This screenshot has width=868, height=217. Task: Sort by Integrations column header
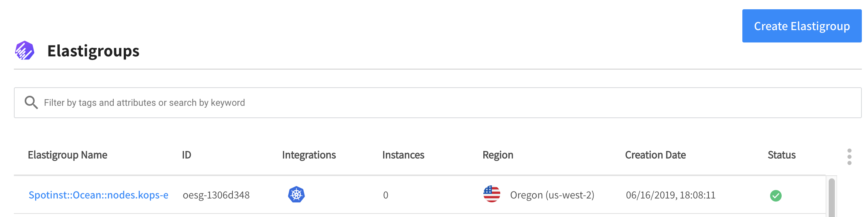coord(309,155)
